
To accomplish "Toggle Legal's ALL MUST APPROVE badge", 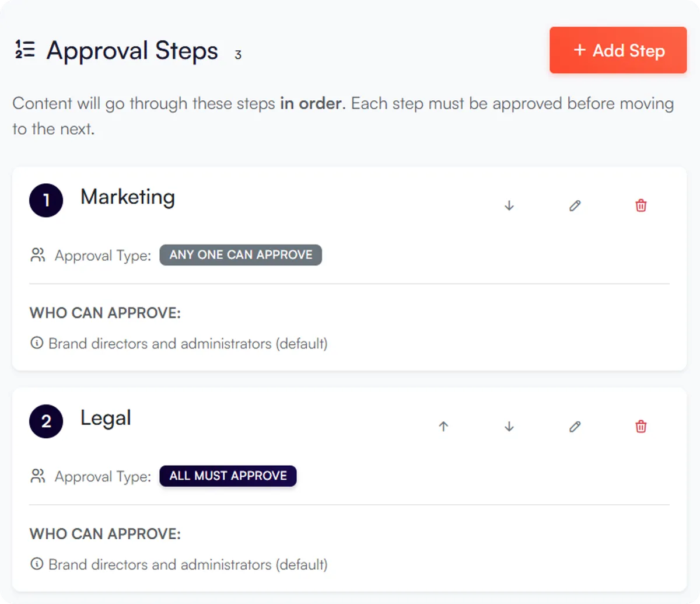I will (228, 476).
